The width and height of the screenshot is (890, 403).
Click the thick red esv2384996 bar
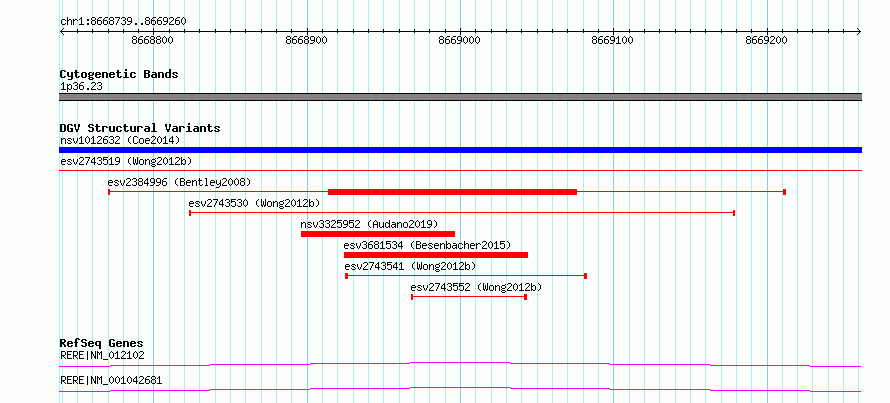(x=452, y=192)
